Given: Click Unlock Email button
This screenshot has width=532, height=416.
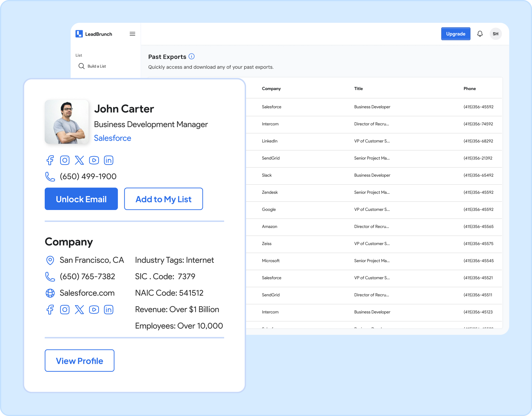Looking at the screenshot, I should 81,199.
